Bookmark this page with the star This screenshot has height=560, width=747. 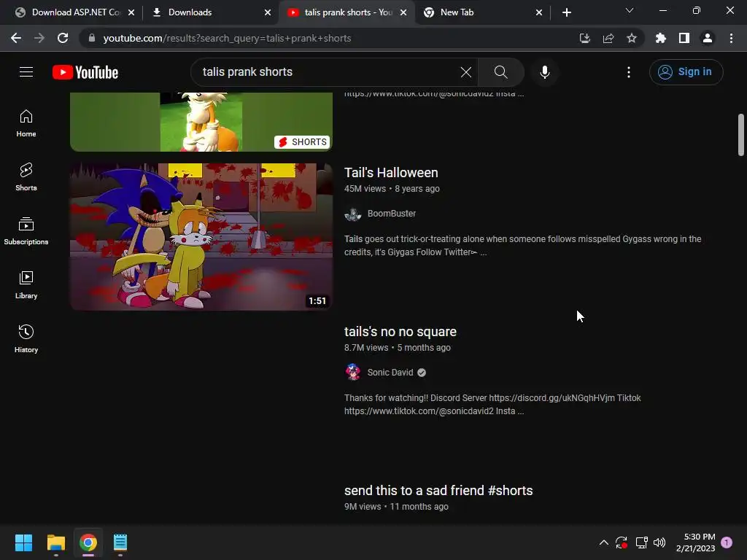(632, 38)
